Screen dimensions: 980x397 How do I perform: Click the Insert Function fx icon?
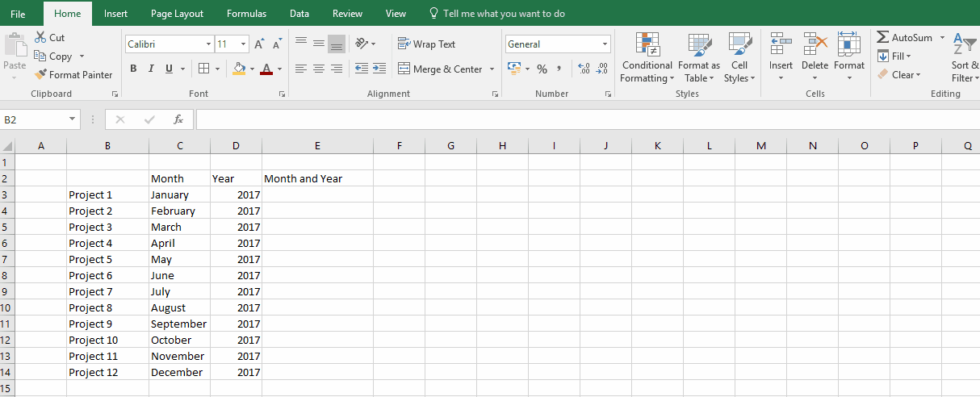coord(178,119)
